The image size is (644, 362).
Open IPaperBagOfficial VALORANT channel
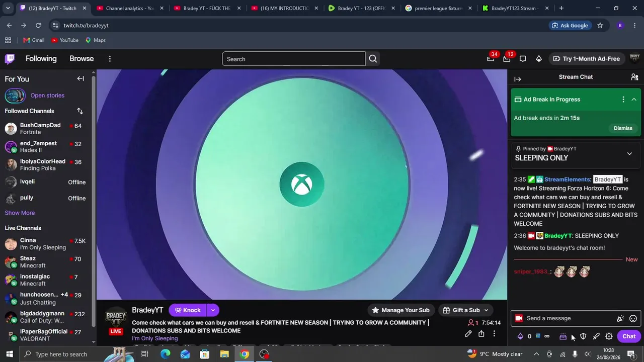point(45,335)
